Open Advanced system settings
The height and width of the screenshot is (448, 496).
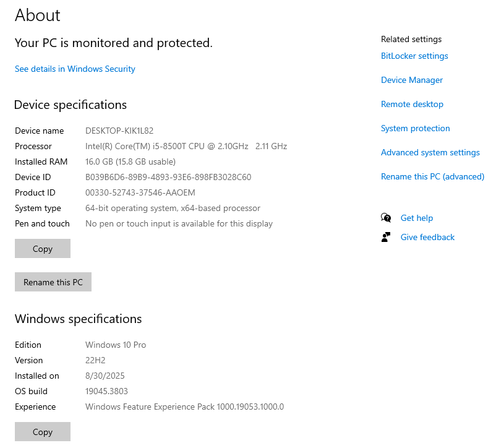point(430,152)
